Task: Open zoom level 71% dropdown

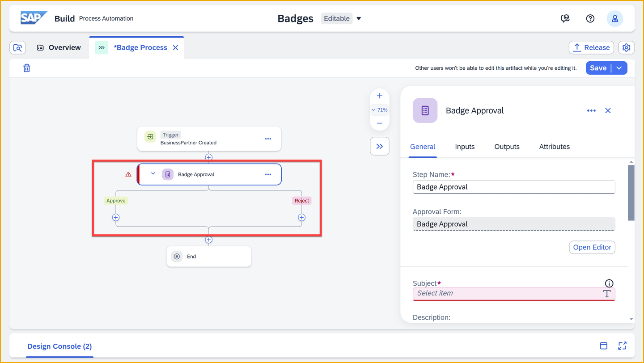Action: pyautogui.click(x=380, y=110)
